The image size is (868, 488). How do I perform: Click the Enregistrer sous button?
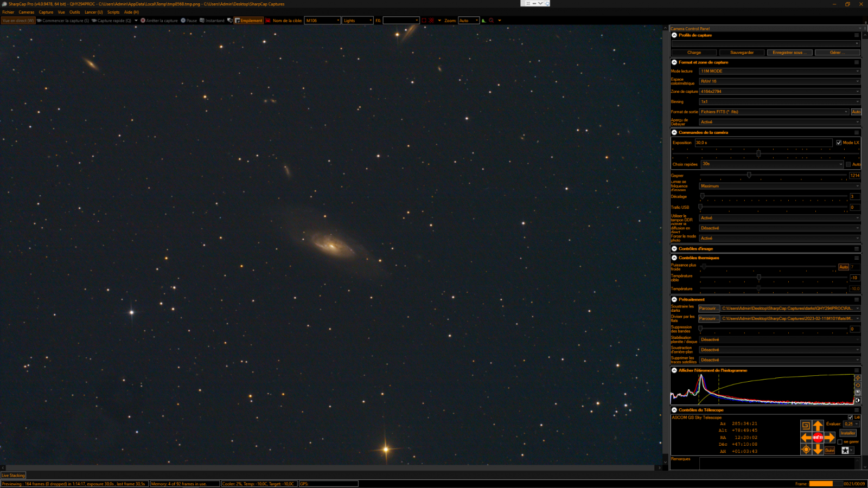[789, 53]
